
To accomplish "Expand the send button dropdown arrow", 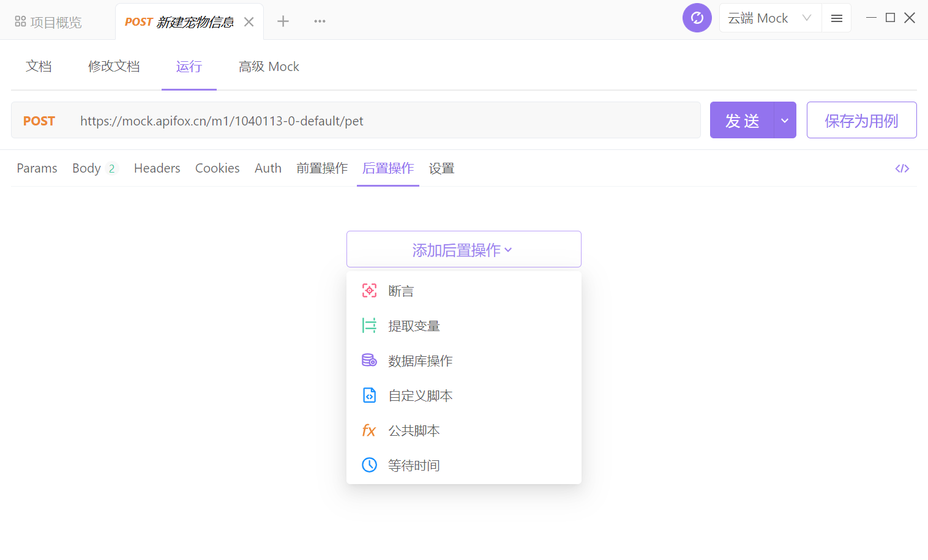I will (x=785, y=121).
